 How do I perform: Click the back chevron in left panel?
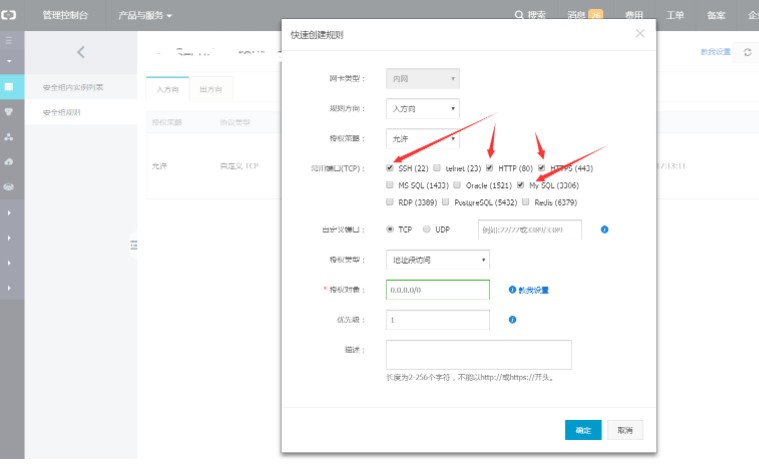81,52
